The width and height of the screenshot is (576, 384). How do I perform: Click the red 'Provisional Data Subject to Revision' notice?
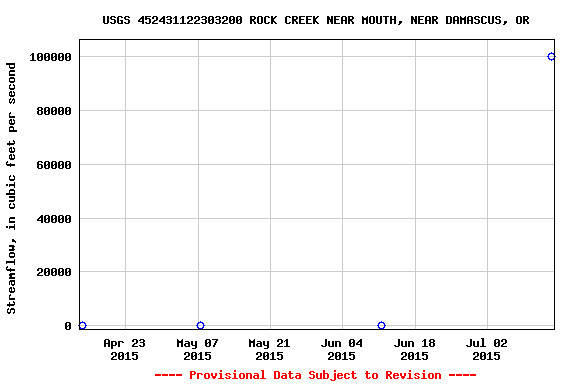tap(316, 375)
